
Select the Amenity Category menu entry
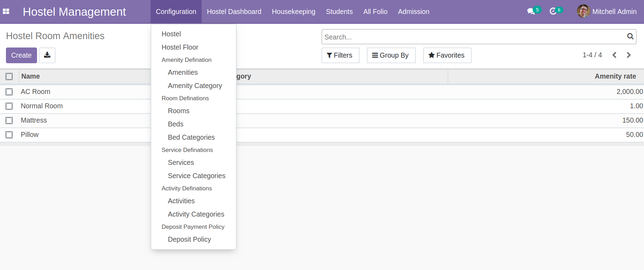(195, 86)
